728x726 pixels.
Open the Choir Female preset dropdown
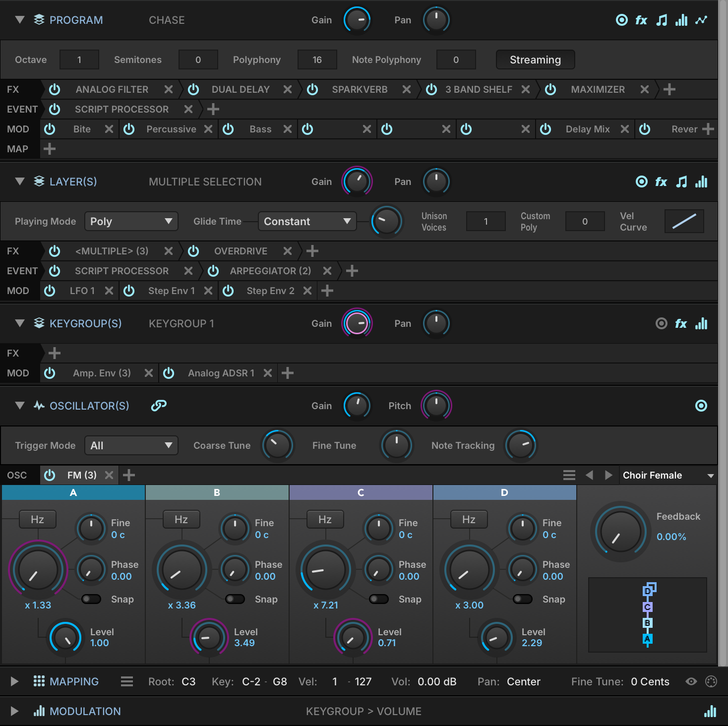668,475
